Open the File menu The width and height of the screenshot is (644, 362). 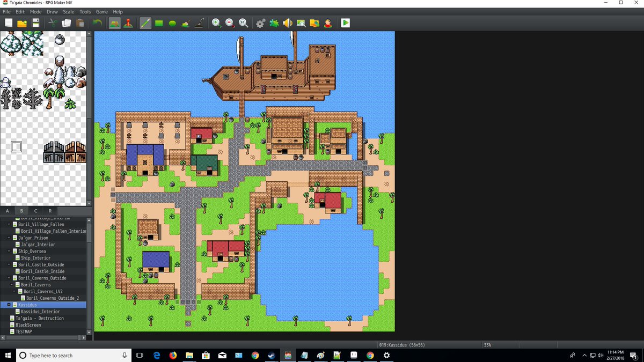pyautogui.click(x=6, y=12)
